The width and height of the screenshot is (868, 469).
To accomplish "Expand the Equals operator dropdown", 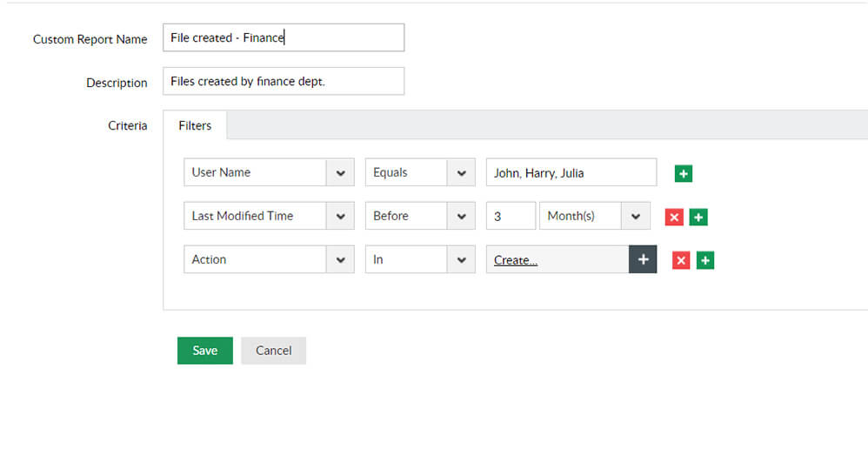I will (461, 172).
